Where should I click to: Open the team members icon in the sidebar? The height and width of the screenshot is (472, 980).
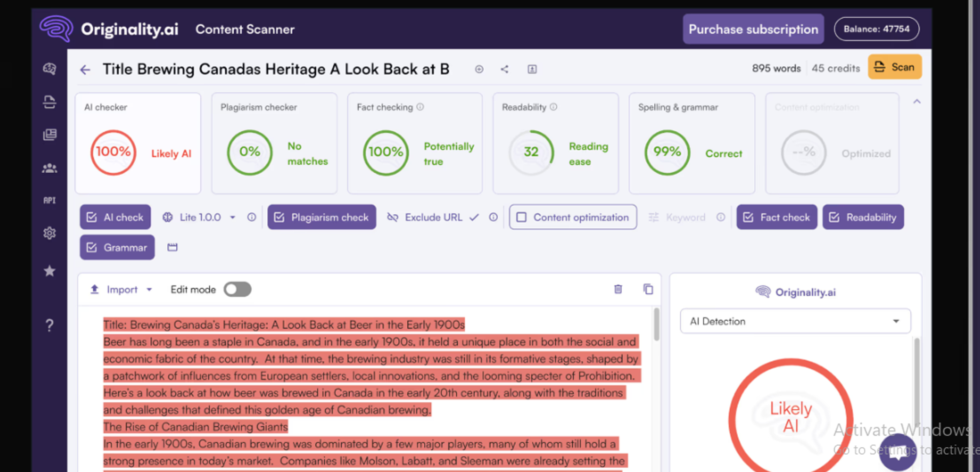click(x=50, y=168)
